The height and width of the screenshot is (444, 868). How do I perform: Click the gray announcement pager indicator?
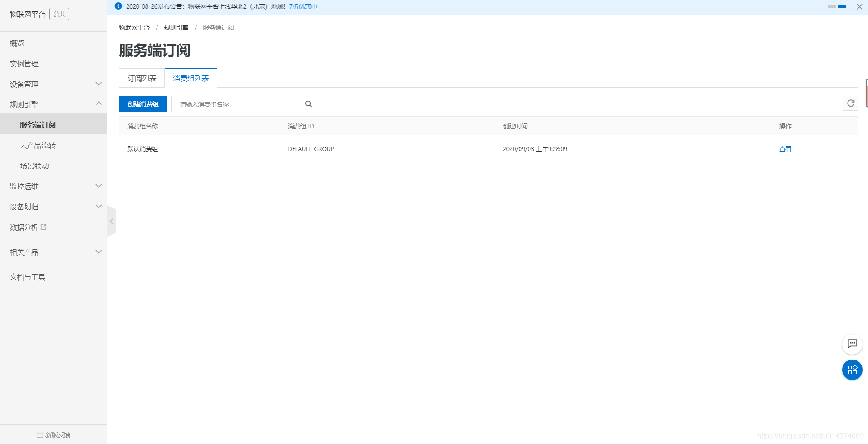coord(832,6)
